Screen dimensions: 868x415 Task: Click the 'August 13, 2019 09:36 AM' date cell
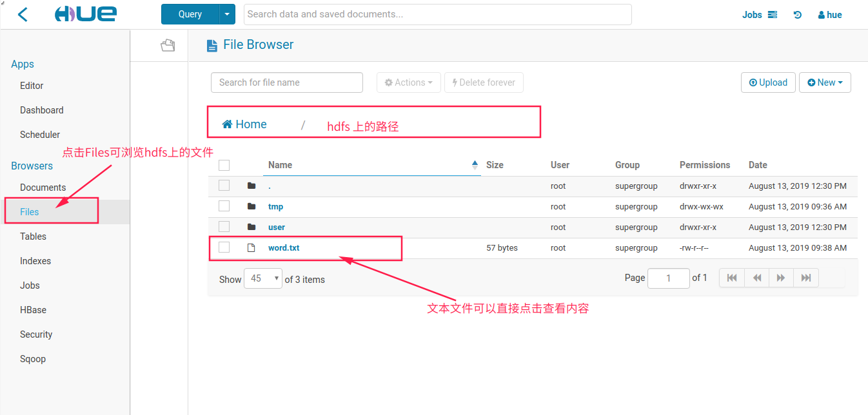[798, 207]
